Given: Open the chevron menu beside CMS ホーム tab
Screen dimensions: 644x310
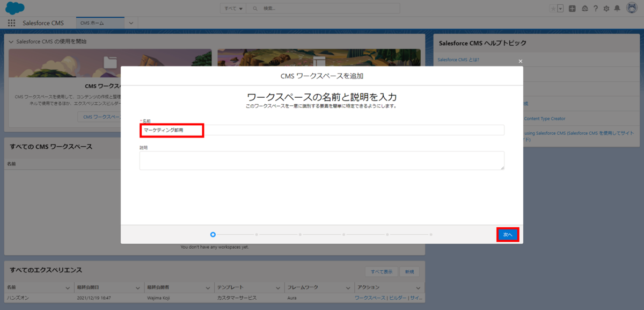Looking at the screenshot, I should [131, 23].
